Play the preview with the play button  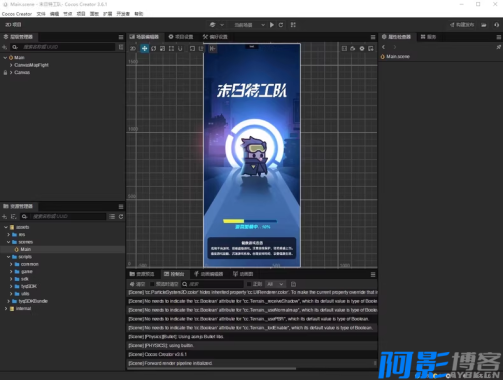pyautogui.click(x=272, y=25)
